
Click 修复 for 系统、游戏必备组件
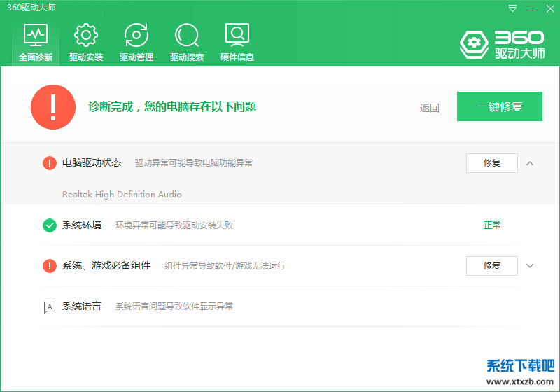(492, 265)
